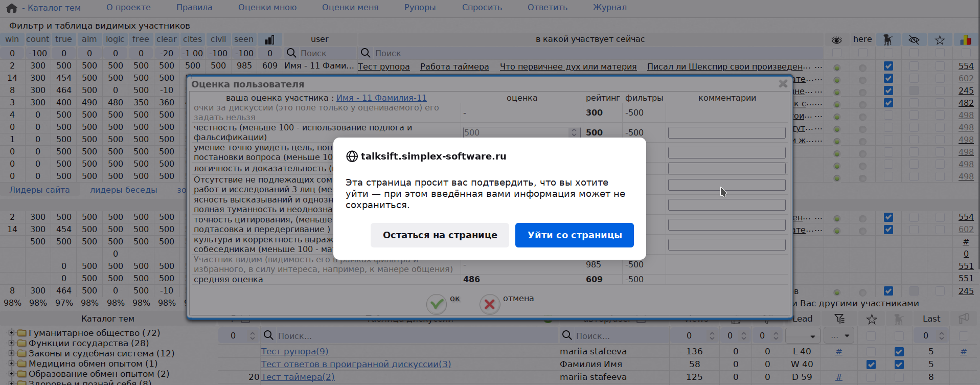Expand the Функции государства tree node
Screen dimensions: 980x385
[11, 343]
